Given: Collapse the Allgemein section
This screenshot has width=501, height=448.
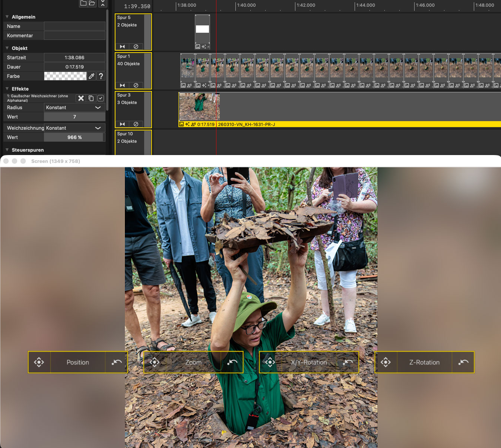Looking at the screenshot, I should (7, 17).
